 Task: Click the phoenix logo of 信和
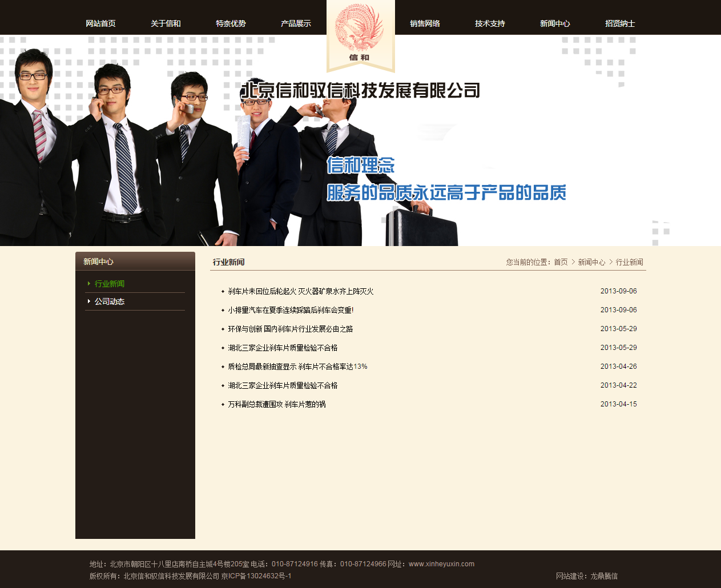360,33
